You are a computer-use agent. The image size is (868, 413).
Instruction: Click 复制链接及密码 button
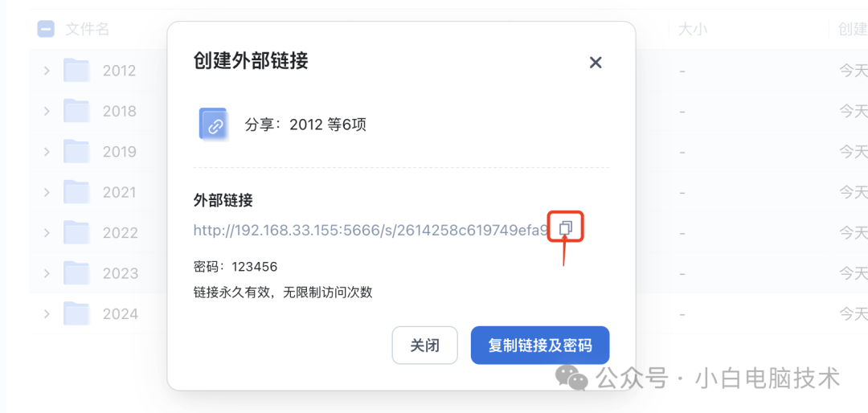(540, 346)
